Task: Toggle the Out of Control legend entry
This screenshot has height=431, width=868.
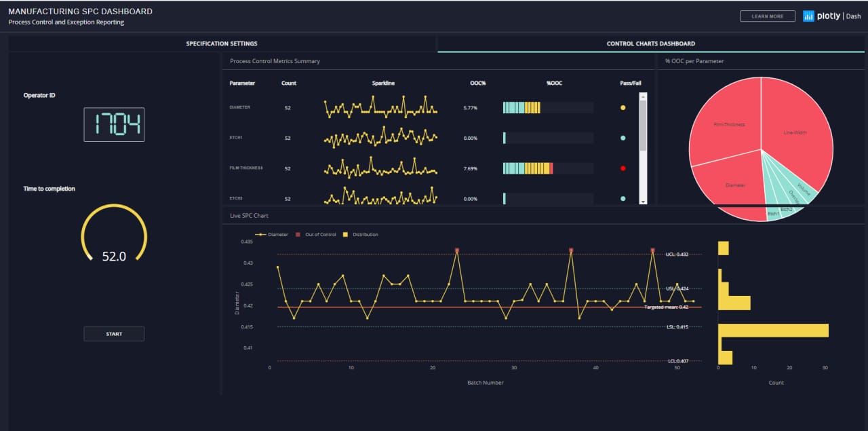Action: (316, 234)
